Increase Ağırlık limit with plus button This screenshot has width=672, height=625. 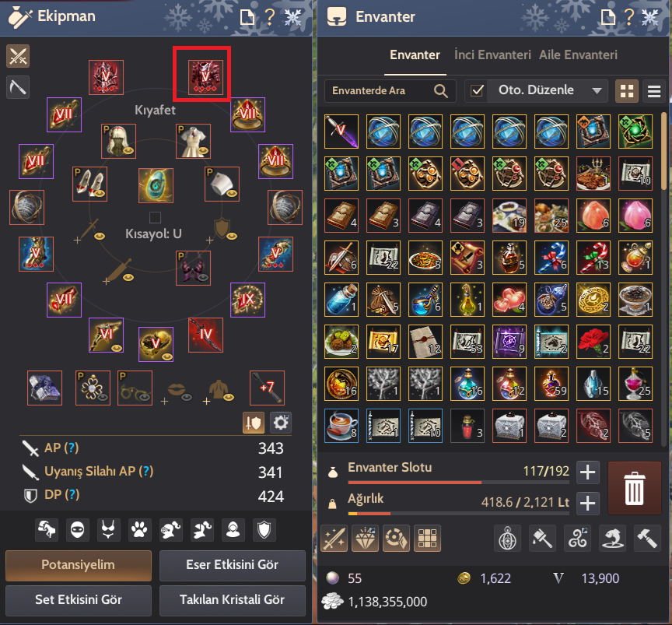click(x=587, y=503)
